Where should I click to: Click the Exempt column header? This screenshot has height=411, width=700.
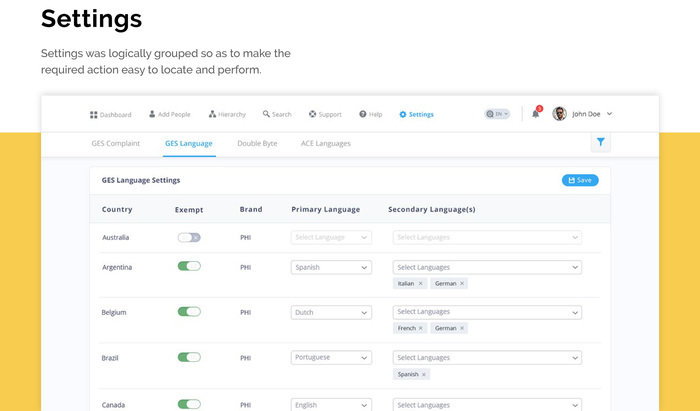point(189,210)
